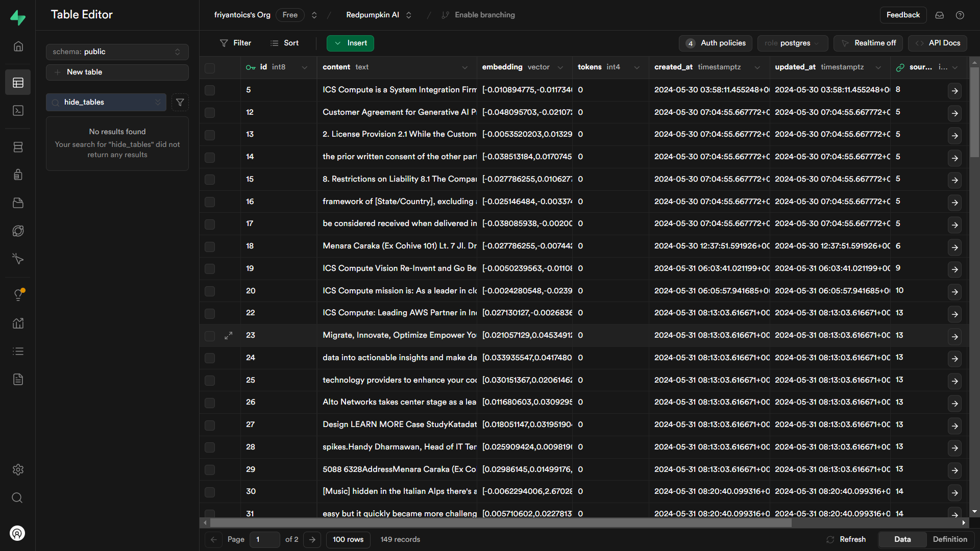
Task: Select checkbox for row id 27
Action: (210, 425)
